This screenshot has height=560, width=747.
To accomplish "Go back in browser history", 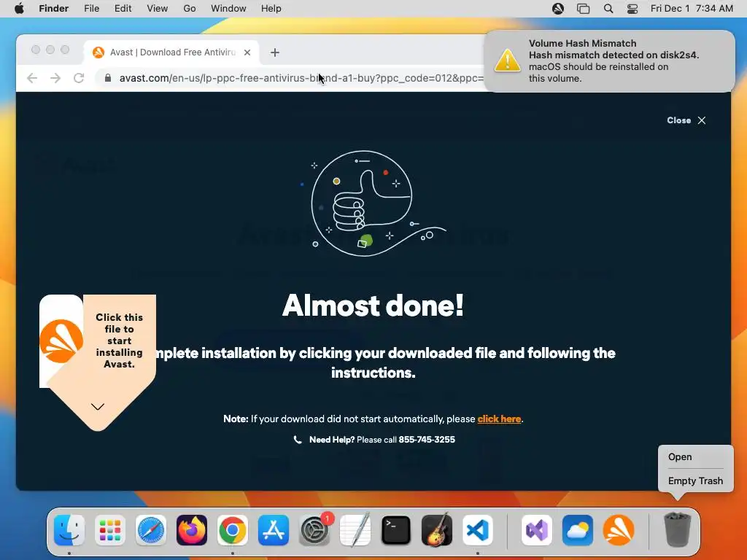I will (32, 78).
